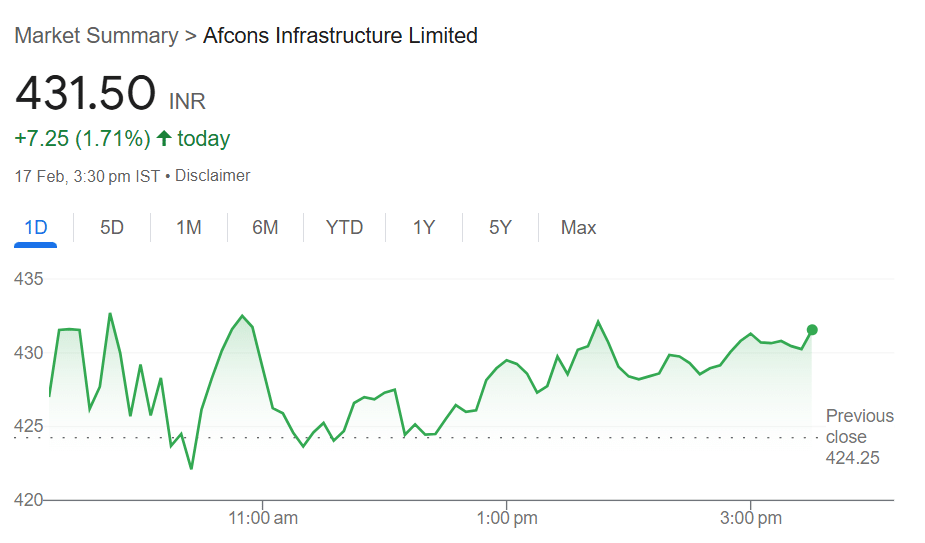Switch to the 5D chart tab

coord(111,228)
